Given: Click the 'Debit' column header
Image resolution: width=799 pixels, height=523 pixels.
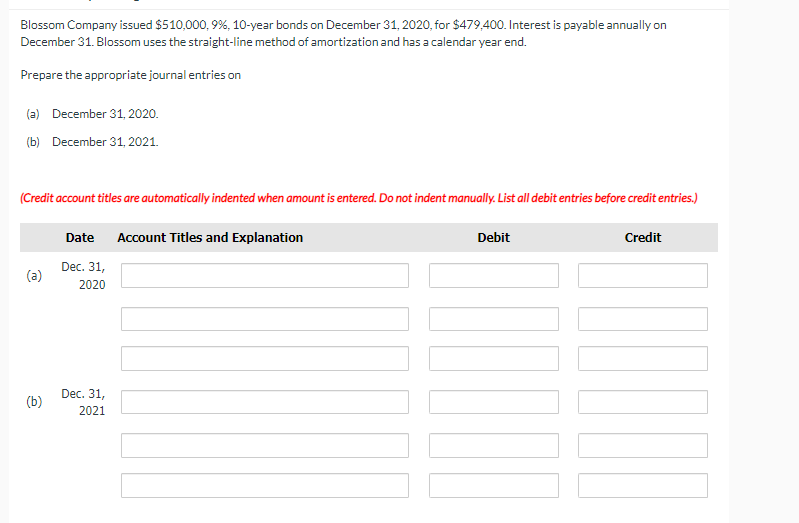Looking at the screenshot, I should (493, 238).
